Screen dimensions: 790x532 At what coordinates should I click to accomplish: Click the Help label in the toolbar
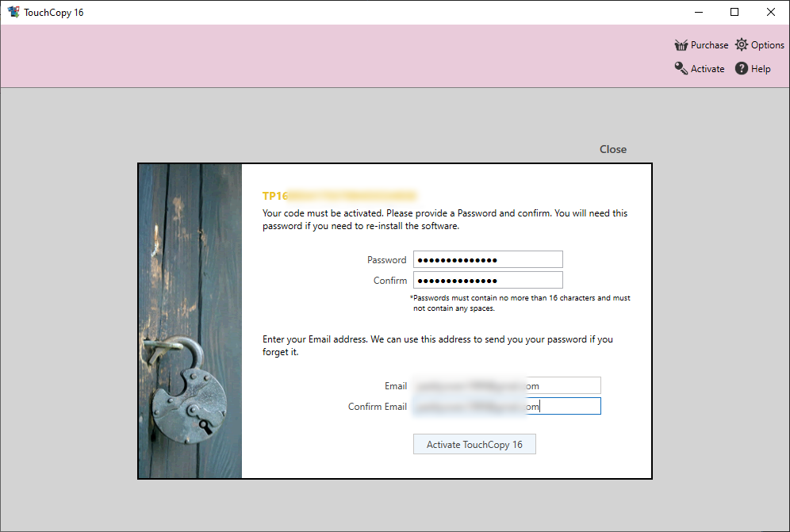point(761,69)
